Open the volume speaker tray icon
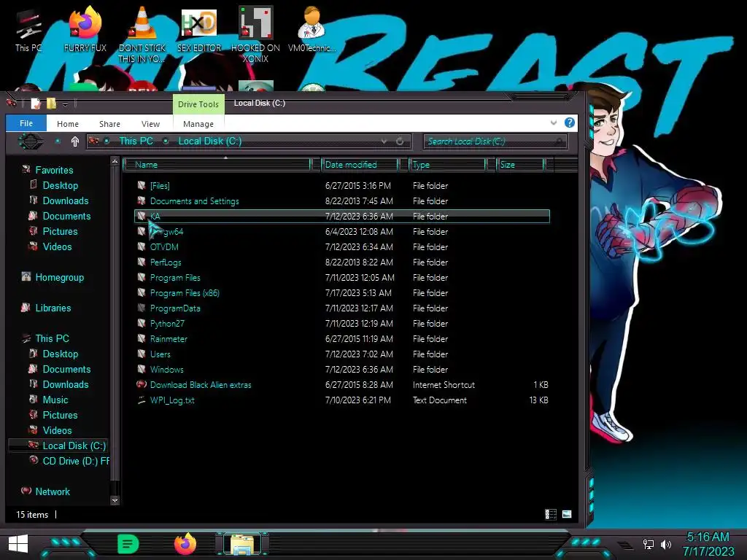Screen dimensions: 747x560 tap(666, 544)
